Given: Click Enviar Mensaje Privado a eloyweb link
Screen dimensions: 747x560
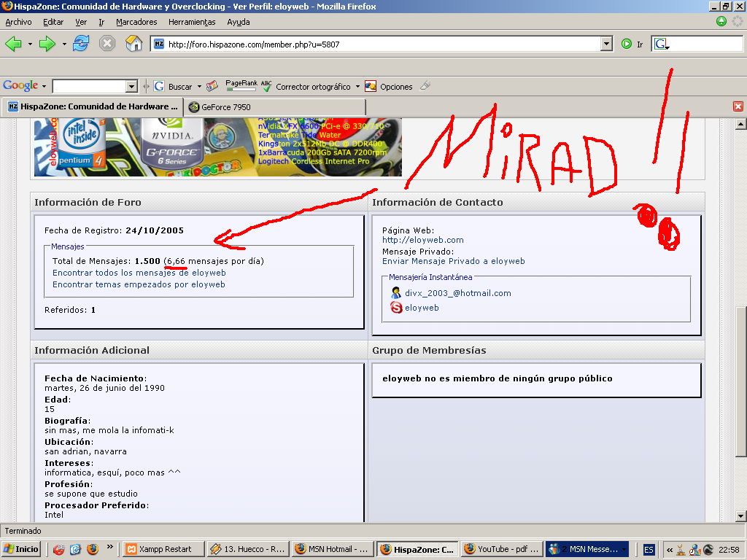Looking at the screenshot, I should pyautogui.click(x=453, y=261).
